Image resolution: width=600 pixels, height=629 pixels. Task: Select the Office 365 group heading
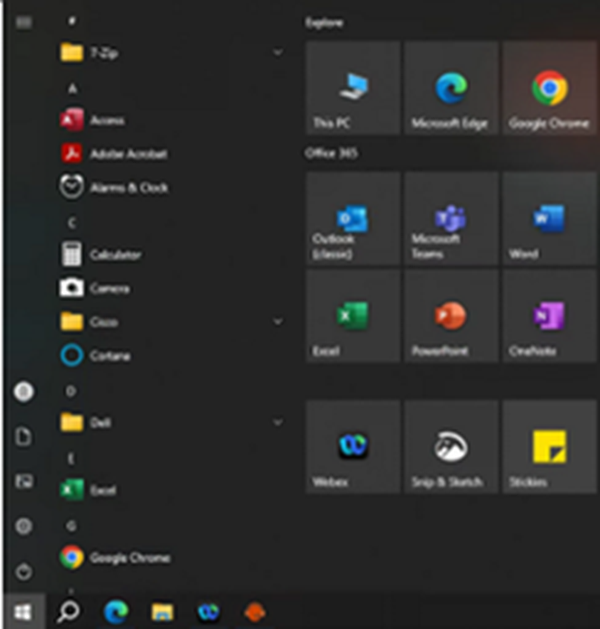click(331, 153)
